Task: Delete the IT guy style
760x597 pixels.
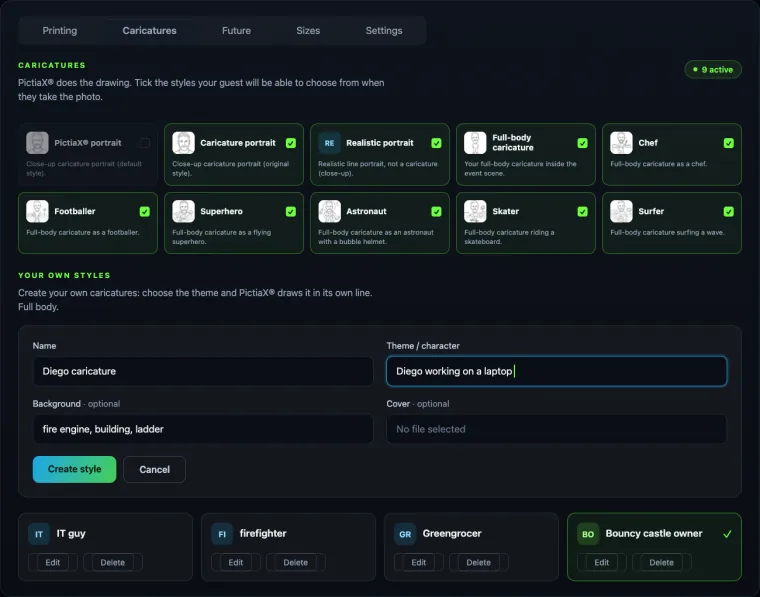Action: click(113, 562)
